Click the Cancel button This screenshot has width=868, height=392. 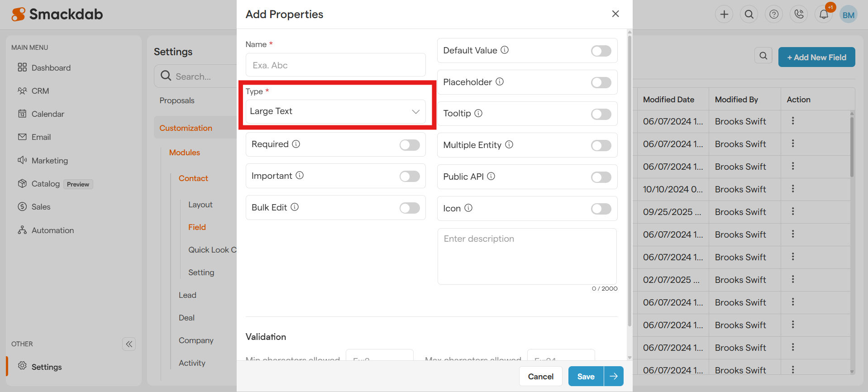pyautogui.click(x=540, y=376)
